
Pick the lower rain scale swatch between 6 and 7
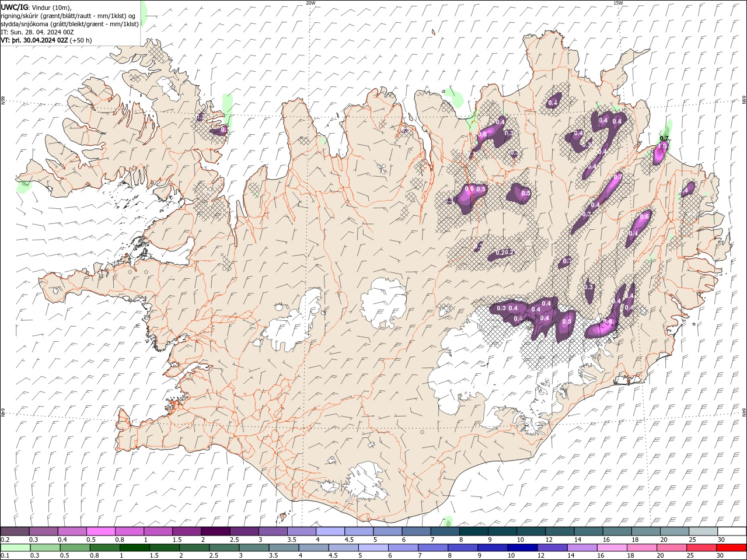click(403, 548)
